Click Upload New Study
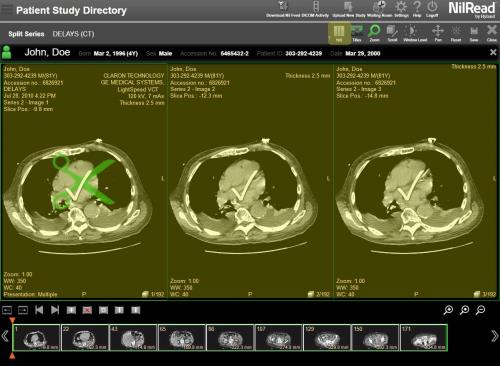 (x=349, y=9)
